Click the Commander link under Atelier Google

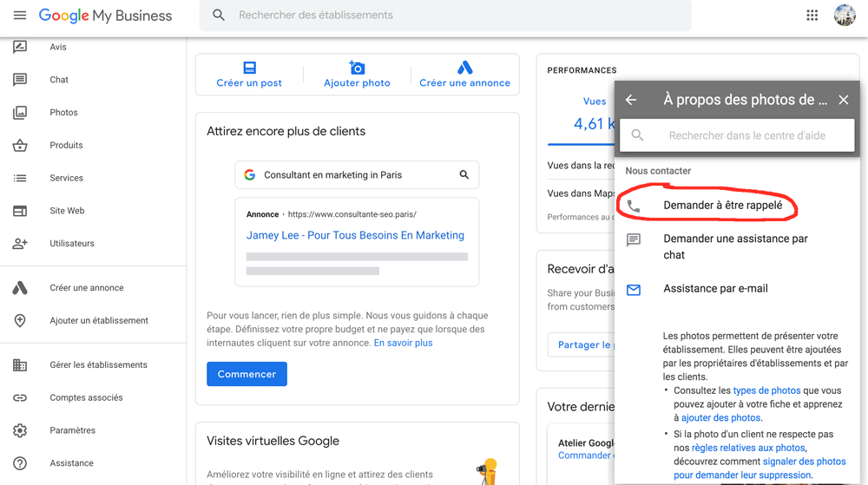tap(584, 456)
